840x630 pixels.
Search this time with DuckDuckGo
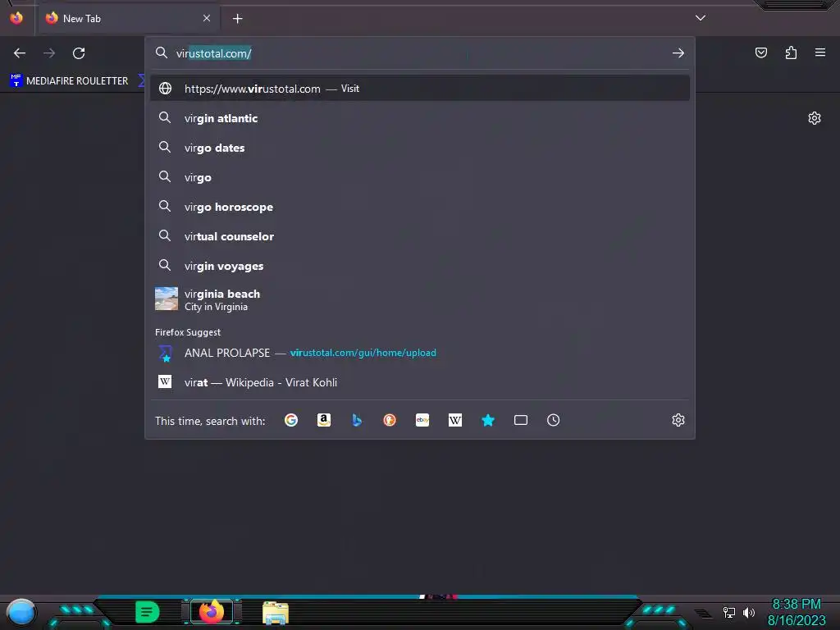click(x=390, y=421)
